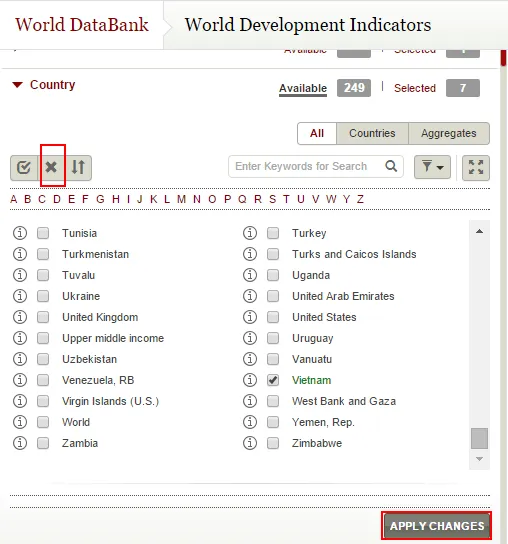The height and width of the screenshot is (544, 508).
Task: Open the info icon for United States
Action: (250, 317)
